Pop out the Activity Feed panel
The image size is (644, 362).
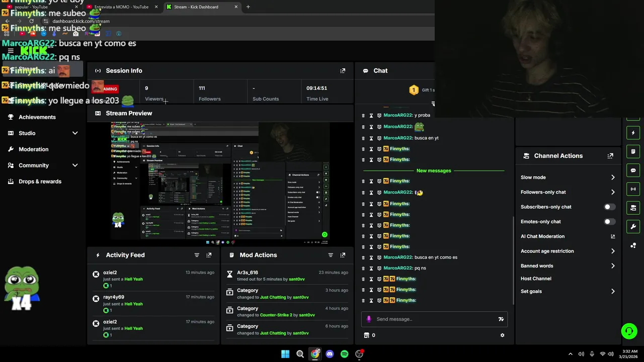point(209,255)
